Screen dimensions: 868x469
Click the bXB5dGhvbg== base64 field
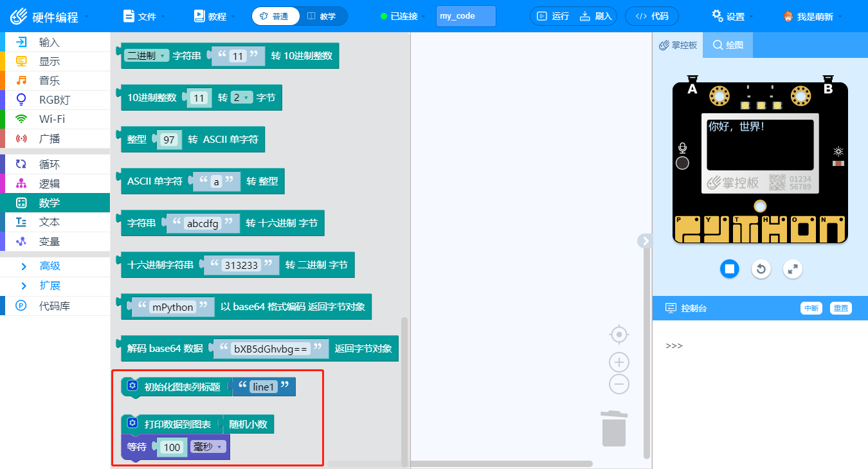tap(271, 349)
